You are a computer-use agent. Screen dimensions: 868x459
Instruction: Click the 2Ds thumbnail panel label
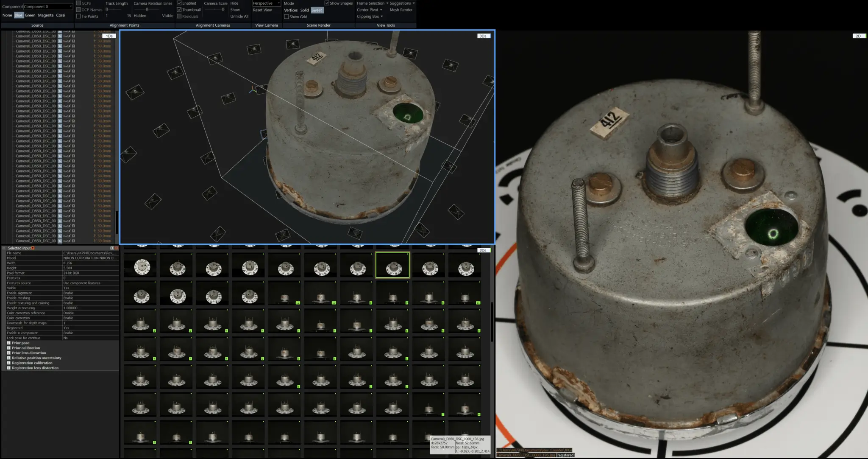pos(483,250)
